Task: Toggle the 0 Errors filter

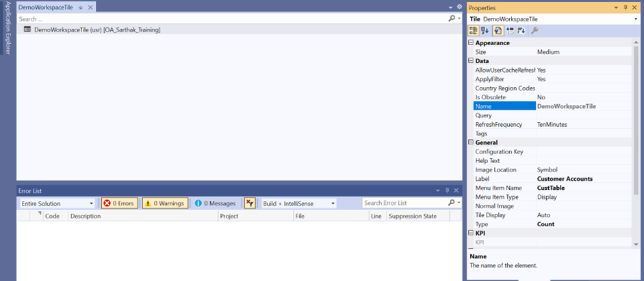Action: coord(120,204)
